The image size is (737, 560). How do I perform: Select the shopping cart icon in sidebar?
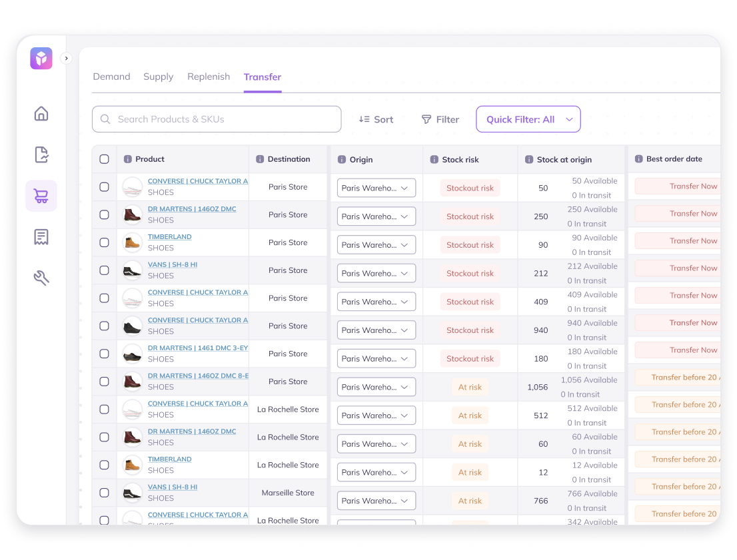tap(41, 196)
